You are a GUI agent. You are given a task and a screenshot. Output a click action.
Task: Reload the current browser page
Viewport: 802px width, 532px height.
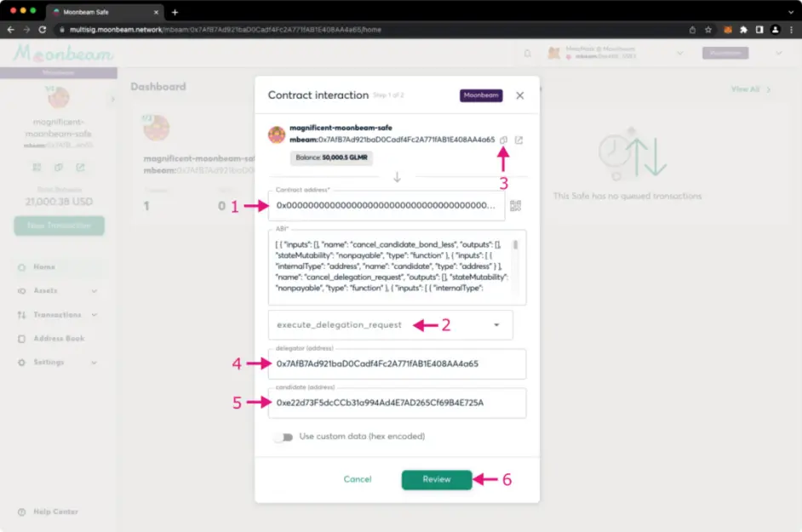[43, 30]
